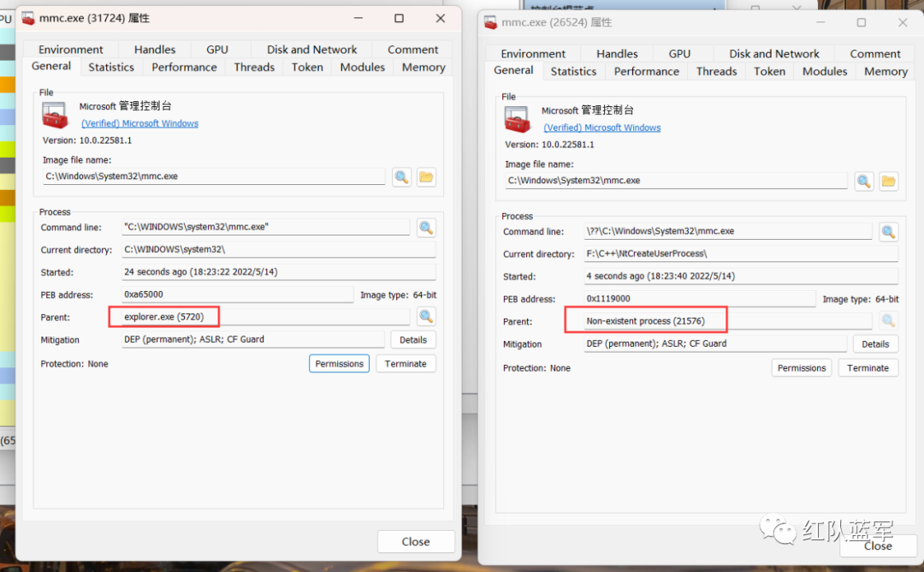Viewport: 924px width, 572px height.
Task: Open Token tab in mmc.exe (31724) window
Action: [x=307, y=68]
